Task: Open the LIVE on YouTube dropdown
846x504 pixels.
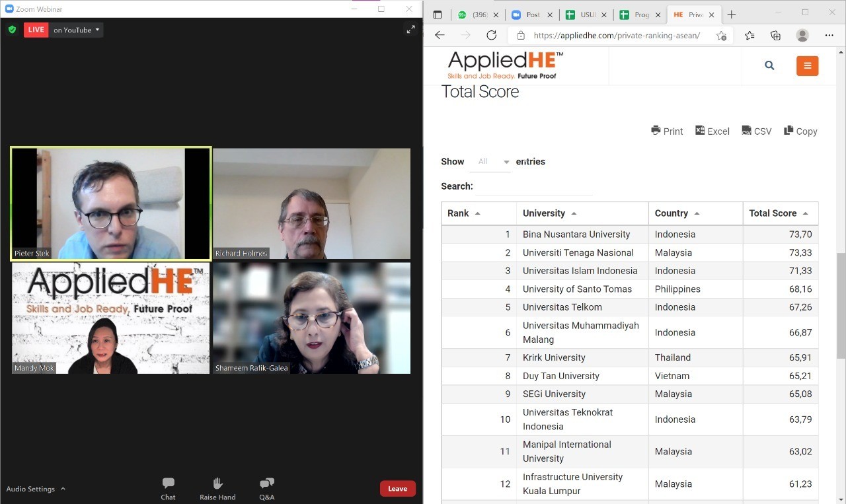Action: [77, 30]
